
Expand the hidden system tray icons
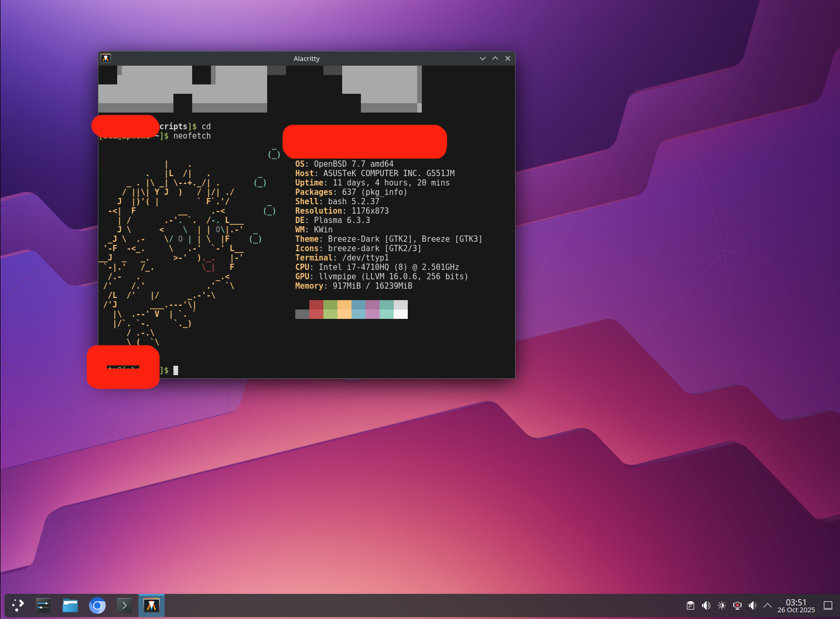pyautogui.click(x=768, y=605)
